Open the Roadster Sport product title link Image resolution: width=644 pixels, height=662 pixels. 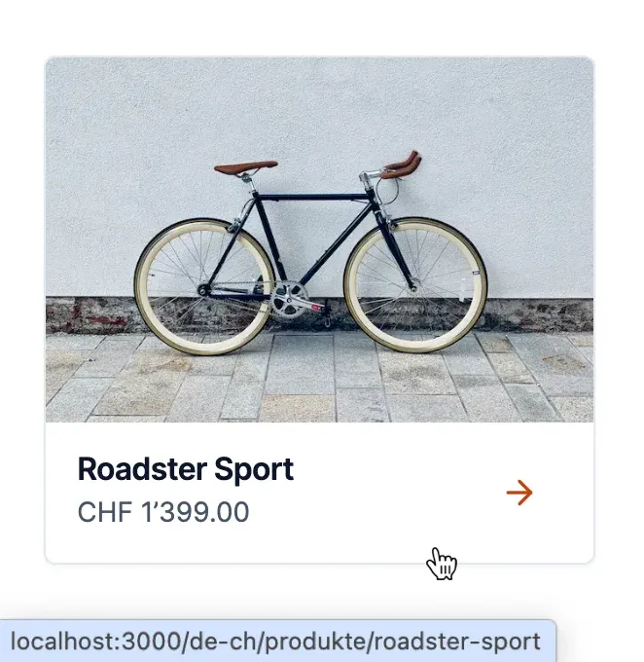tap(186, 469)
